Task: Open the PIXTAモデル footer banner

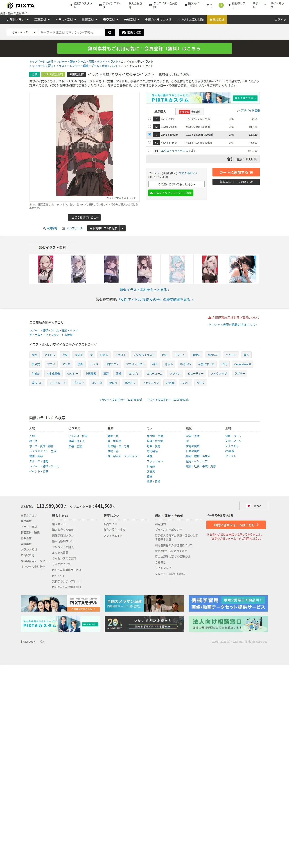Action: (x=60, y=603)
